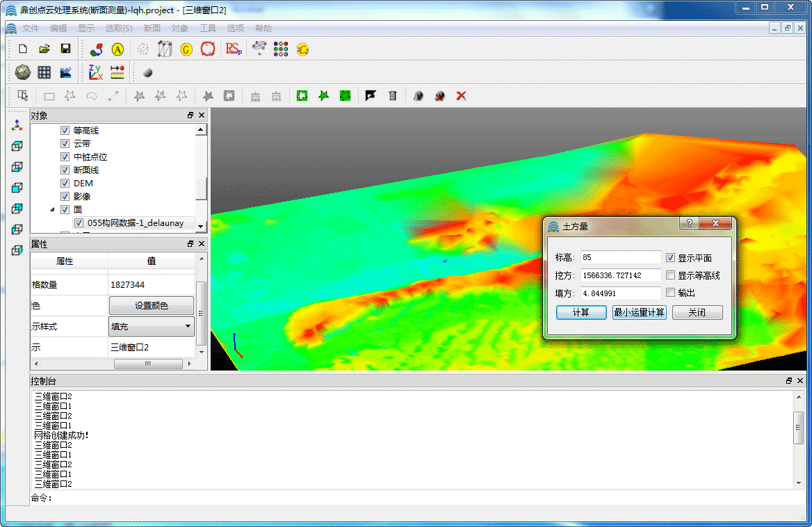Click the red X icon in selection toolbar
The height and width of the screenshot is (527, 812).
[461, 96]
